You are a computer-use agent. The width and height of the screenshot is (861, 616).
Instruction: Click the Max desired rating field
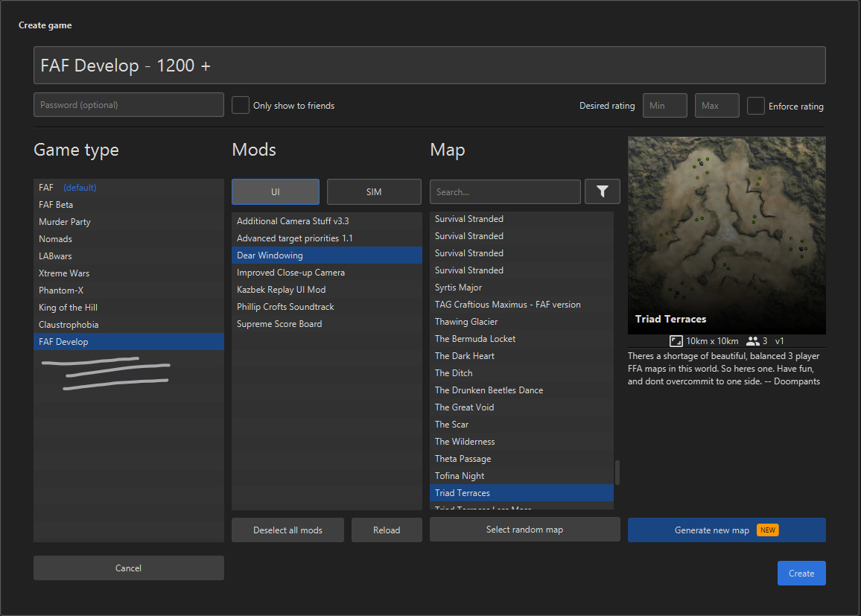pyautogui.click(x=717, y=106)
